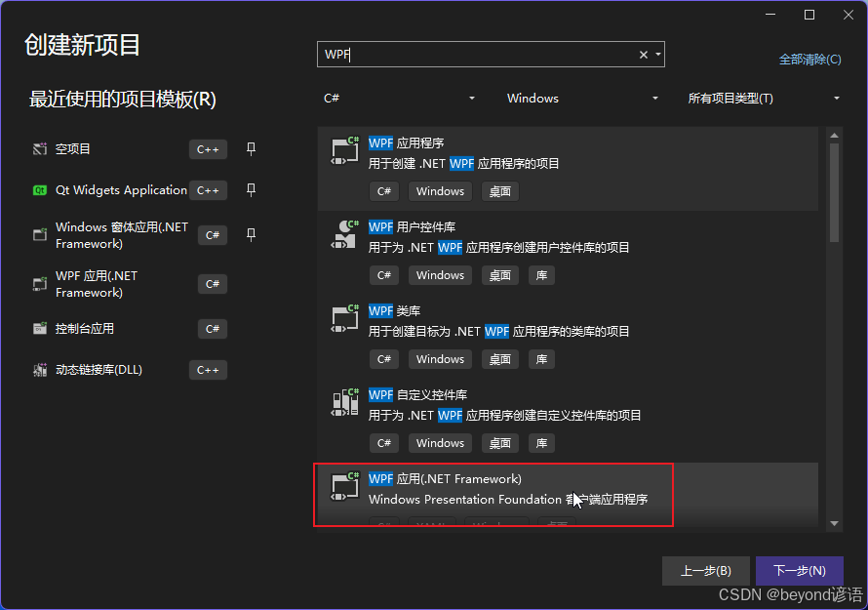Screen dimensions: 868x610
Task: Select Qt Widgets Application recent template
Action: click(121, 190)
